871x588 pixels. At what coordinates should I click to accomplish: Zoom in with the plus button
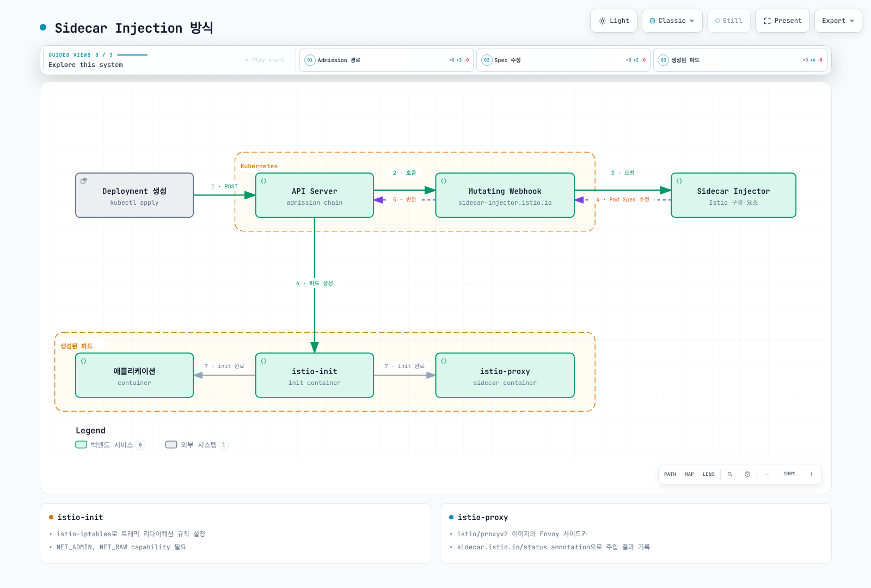[x=811, y=474]
